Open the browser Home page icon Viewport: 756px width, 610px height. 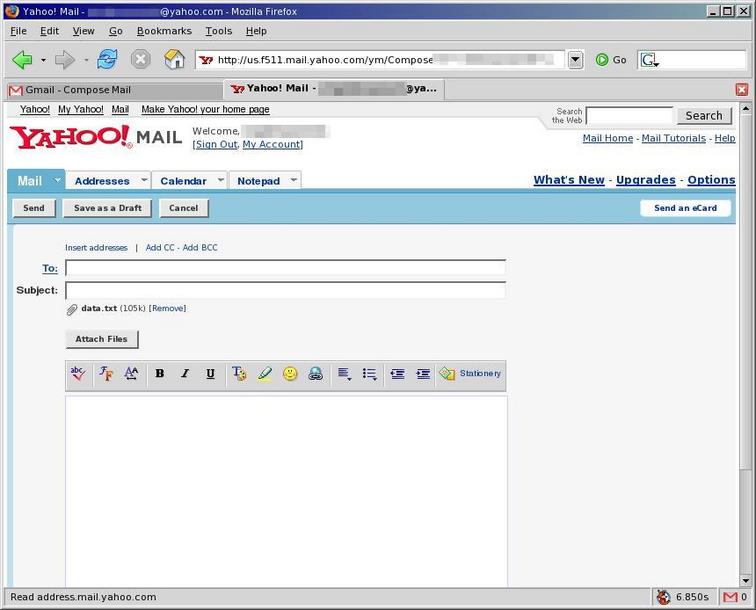[x=174, y=60]
